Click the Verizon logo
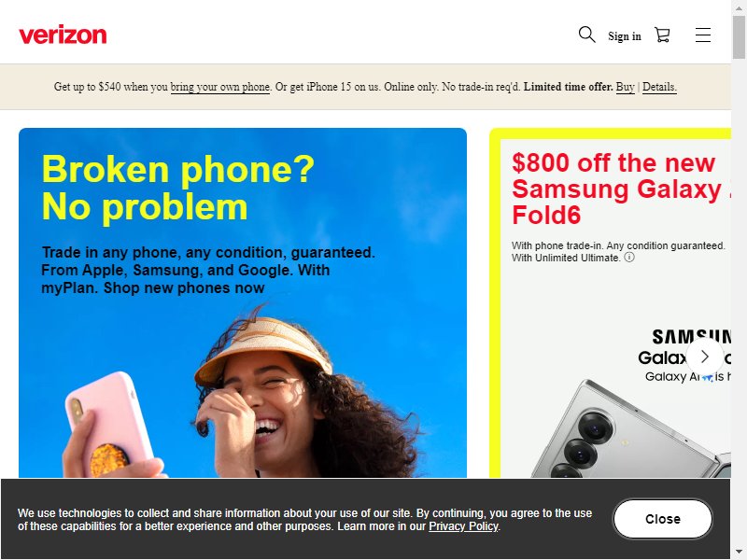This screenshot has height=560, width=747. point(63,35)
